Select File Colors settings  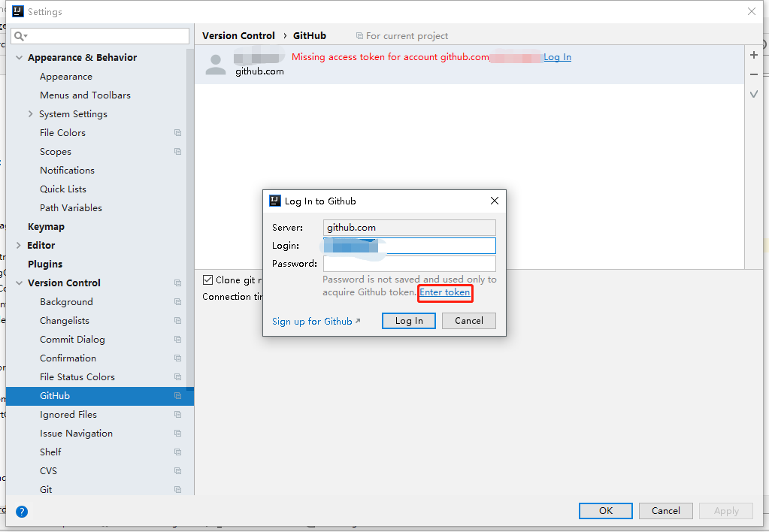[63, 133]
